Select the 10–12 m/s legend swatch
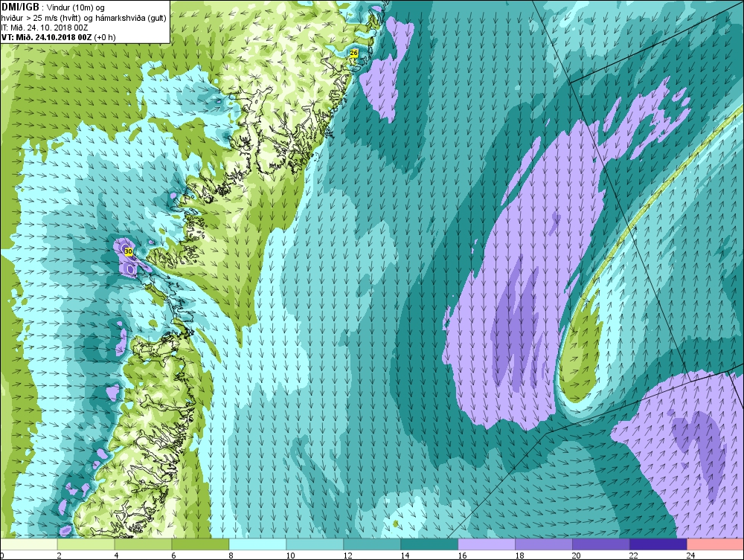This screenshot has width=744, height=560. [x=315, y=544]
